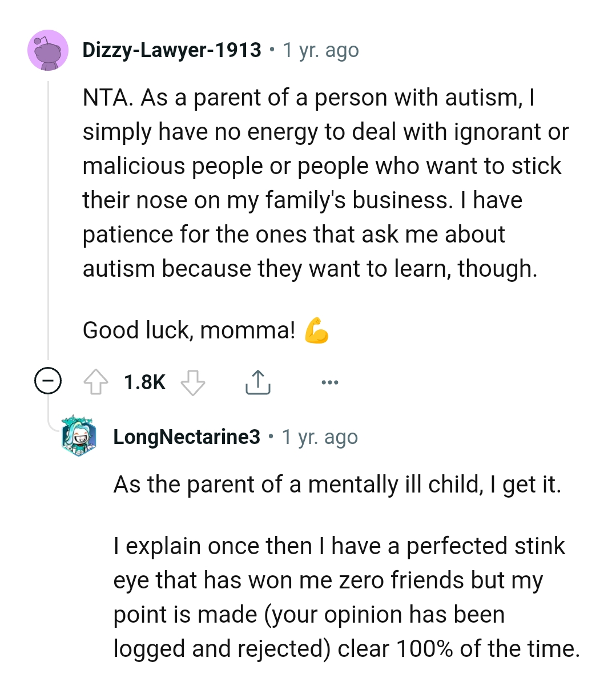Image resolution: width=616 pixels, height=682 pixels.
Task: Click '1 yr. ago' next to Dizzy-Lawyer-1913
Action: click(x=320, y=51)
